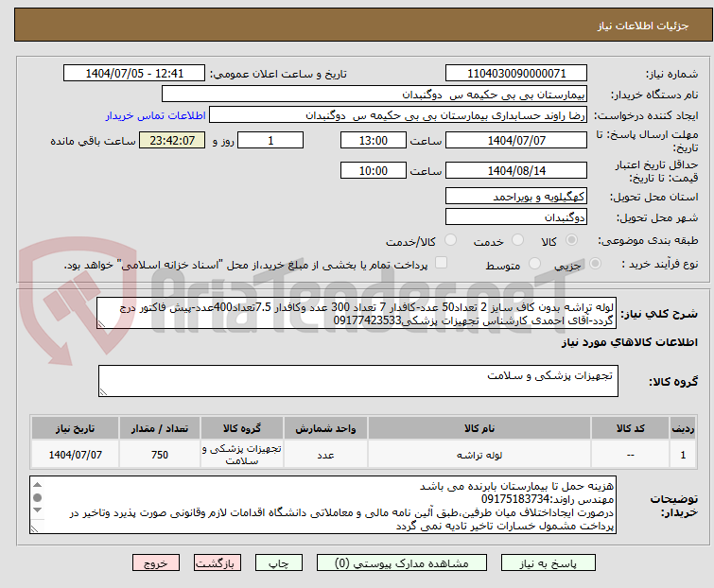
Task: Click the scrollbar thumb in buyer notes
Action: click(x=37, y=497)
